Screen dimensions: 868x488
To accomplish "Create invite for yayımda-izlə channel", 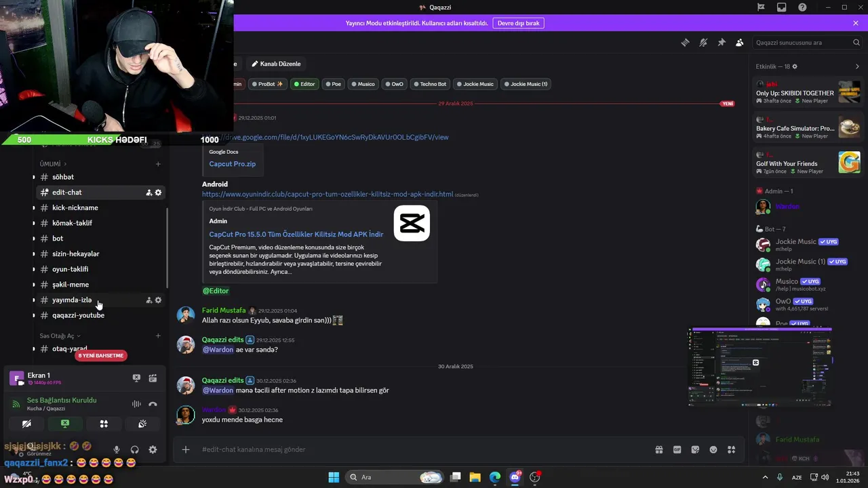I will (149, 300).
